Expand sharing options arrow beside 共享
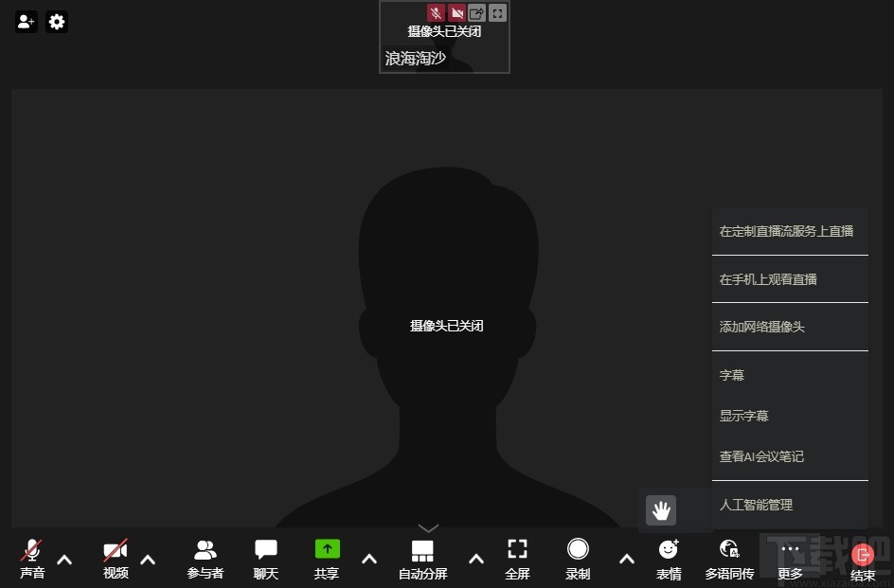This screenshot has width=894, height=588. [368, 559]
